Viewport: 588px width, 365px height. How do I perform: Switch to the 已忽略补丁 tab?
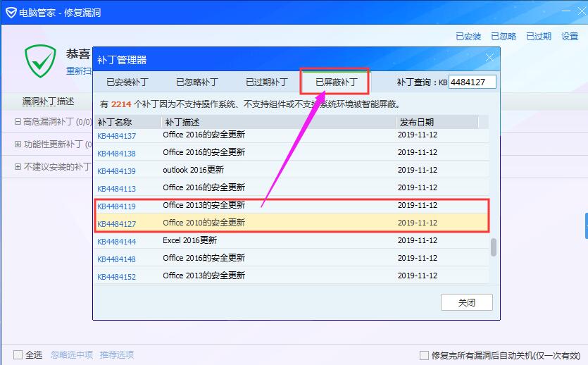[197, 82]
